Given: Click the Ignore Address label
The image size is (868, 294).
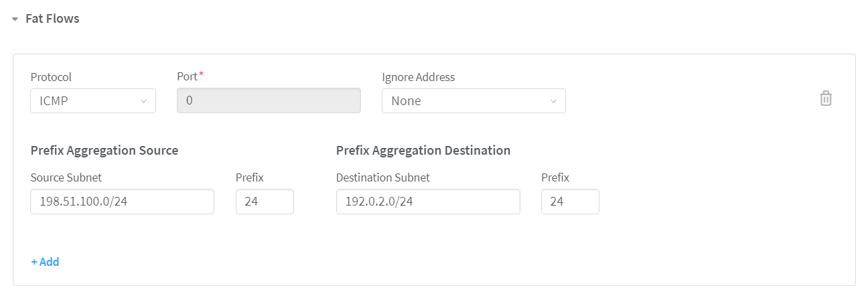Looking at the screenshot, I should (418, 77).
